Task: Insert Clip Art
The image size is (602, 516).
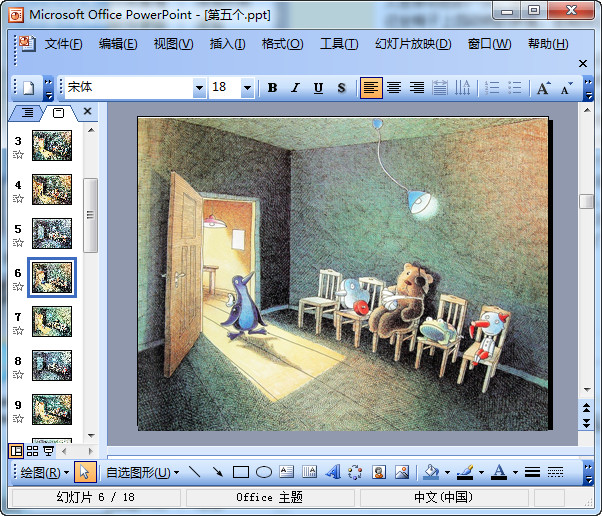Action: [x=379, y=472]
